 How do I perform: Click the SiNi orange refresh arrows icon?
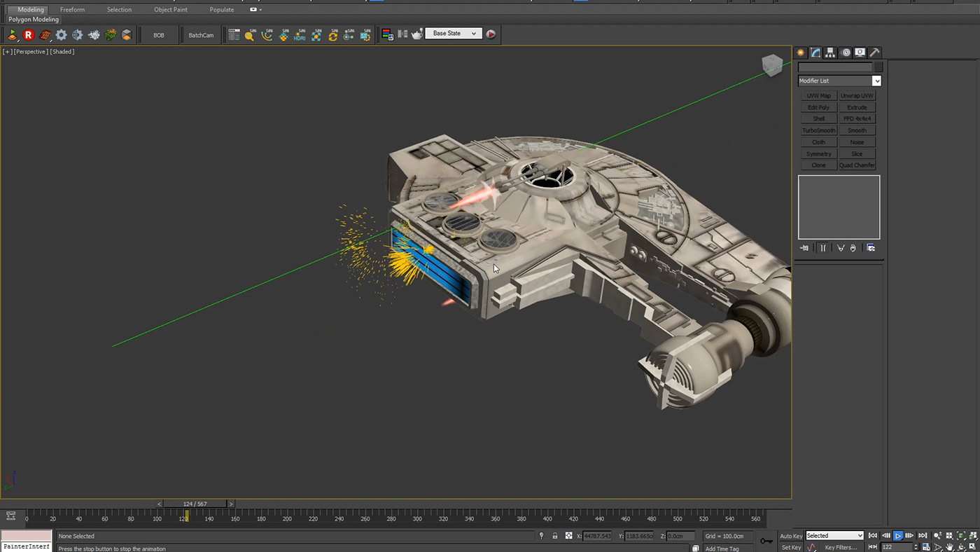(x=332, y=34)
